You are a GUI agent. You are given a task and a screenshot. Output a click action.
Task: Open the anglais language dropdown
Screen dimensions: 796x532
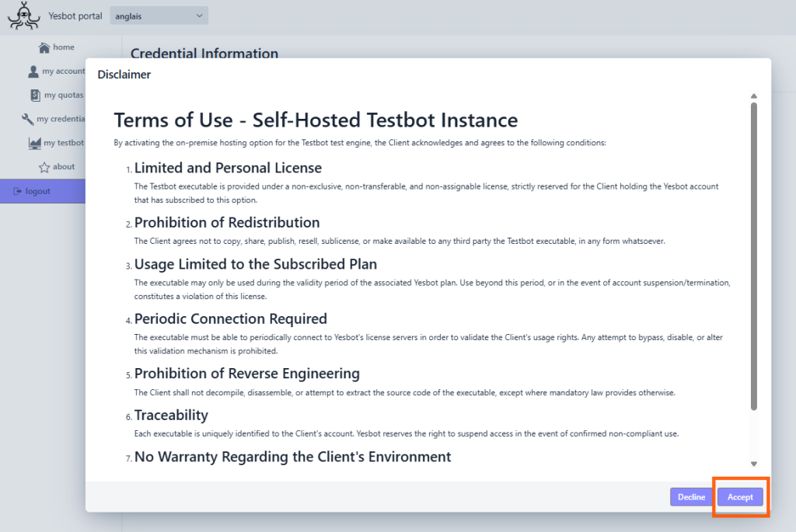coord(159,16)
